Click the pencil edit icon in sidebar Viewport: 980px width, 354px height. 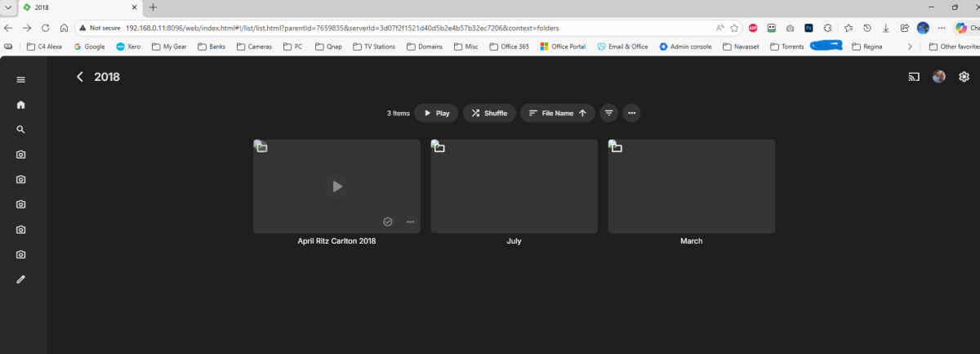pos(21,280)
